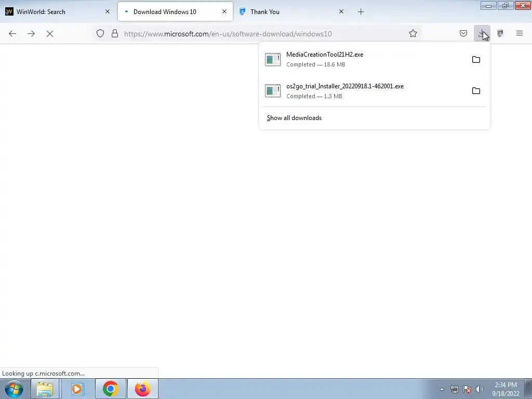Switch to Download Windows 10 tab
Viewport: 532px width, 399px height.
coord(175,12)
